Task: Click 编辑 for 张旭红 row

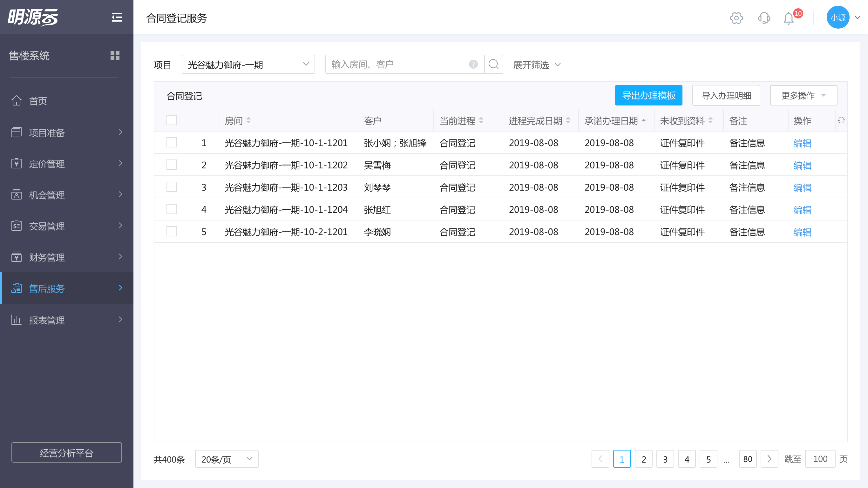Action: (802, 210)
